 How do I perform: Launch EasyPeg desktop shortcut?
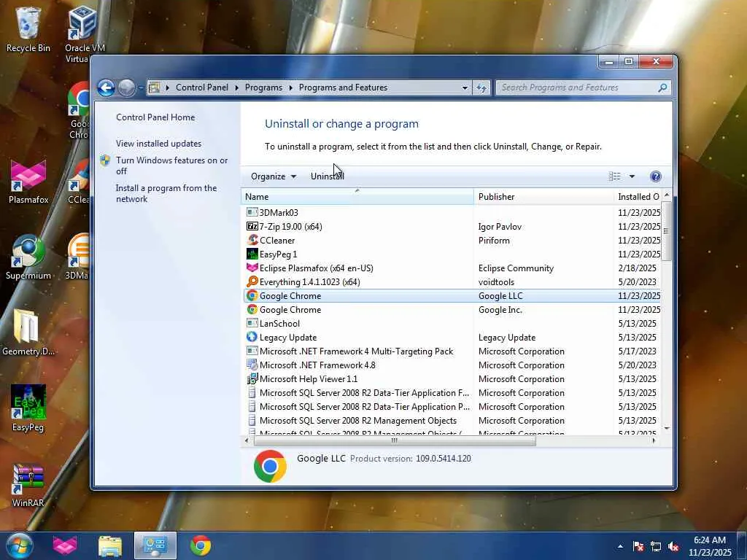pyautogui.click(x=28, y=408)
